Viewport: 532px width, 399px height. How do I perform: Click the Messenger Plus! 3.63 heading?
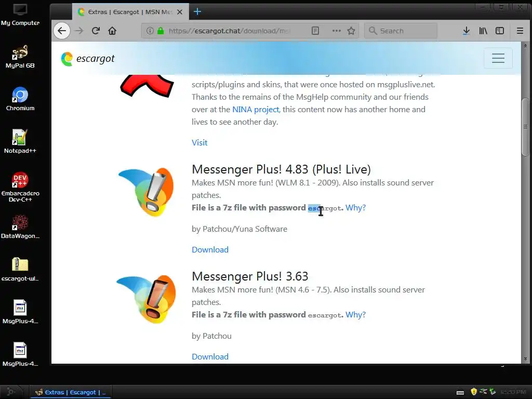point(250,276)
